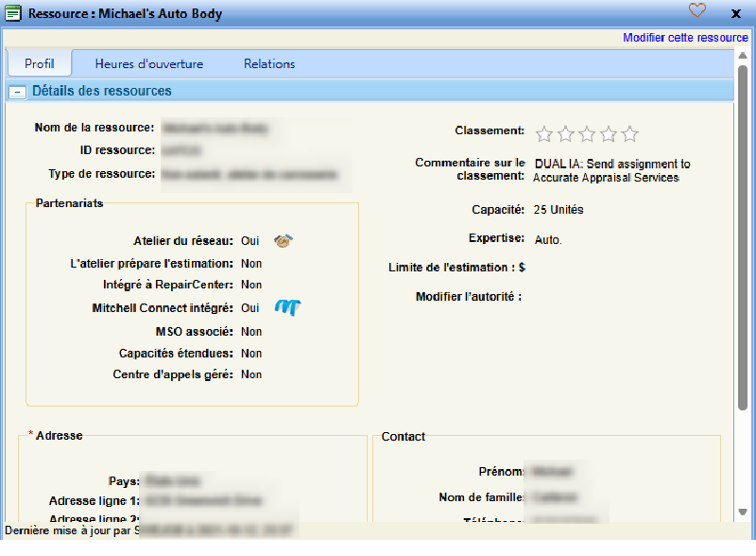The height and width of the screenshot is (556, 756).
Task: Click the Mitchell Connect logo icon
Action: point(287,307)
